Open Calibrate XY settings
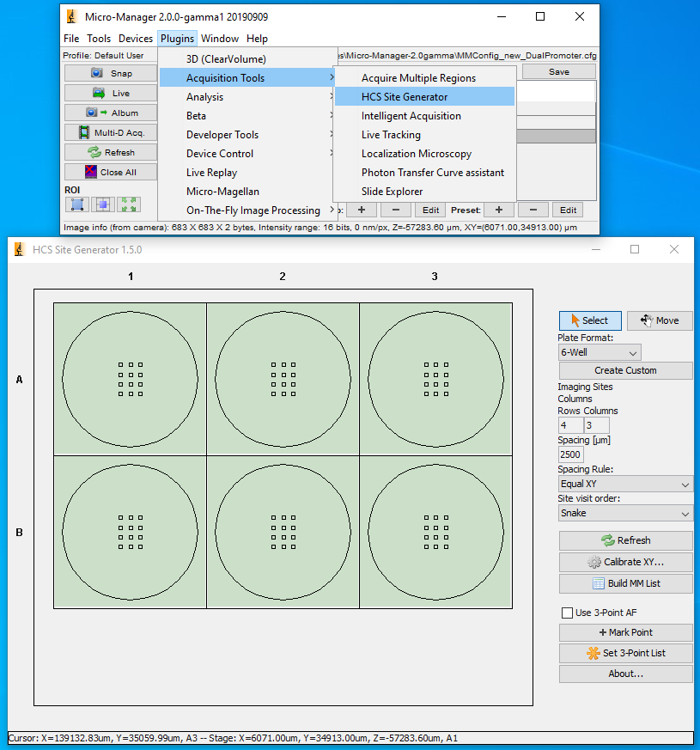700x750 pixels. 625,562
